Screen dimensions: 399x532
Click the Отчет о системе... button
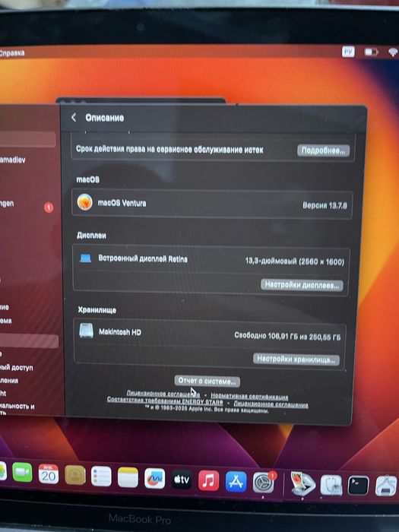pyautogui.click(x=207, y=381)
